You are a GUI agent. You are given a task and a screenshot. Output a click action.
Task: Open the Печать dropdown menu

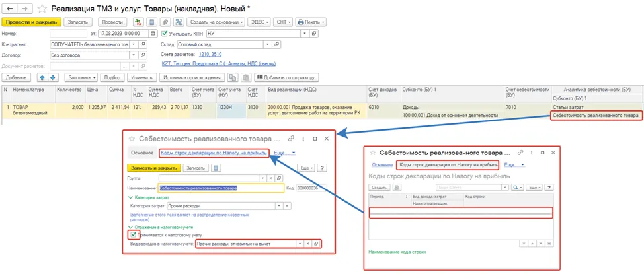[311, 22]
